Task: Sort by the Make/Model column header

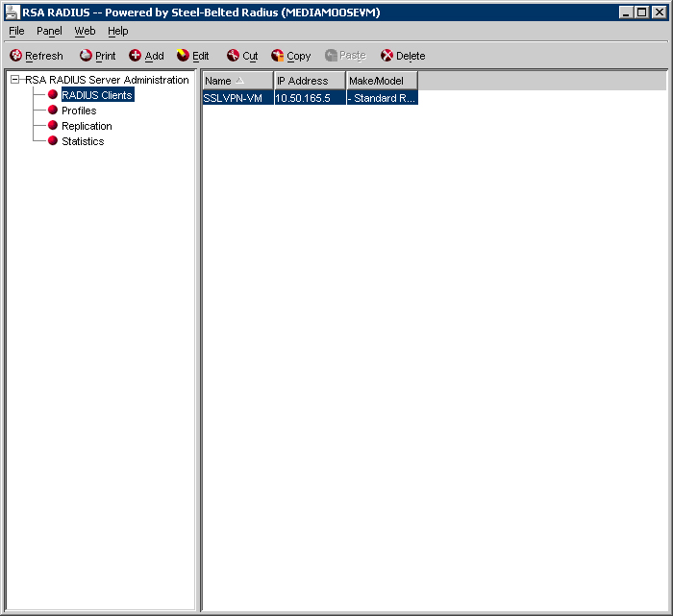Action: (x=382, y=81)
